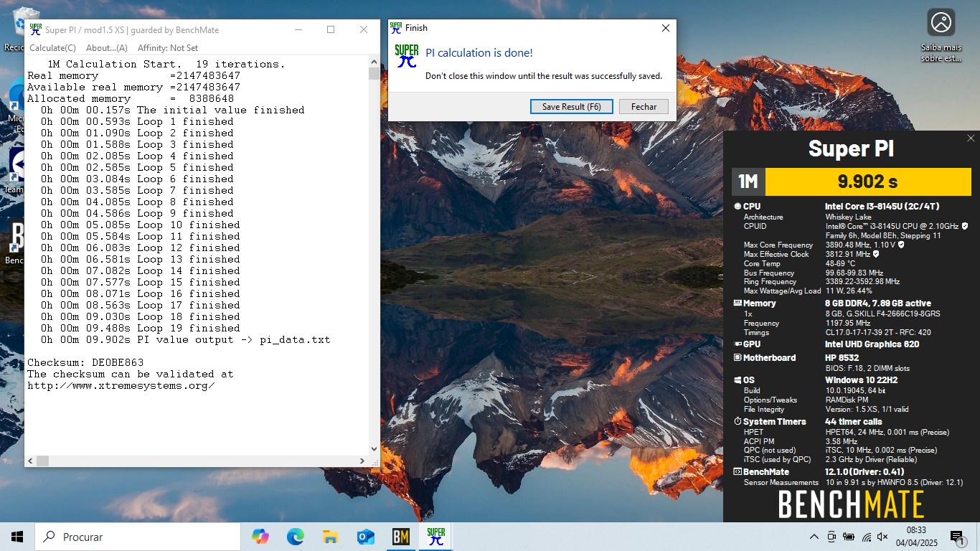Show hidden system tray icons
This screenshot has height=551, width=980.
tap(814, 537)
